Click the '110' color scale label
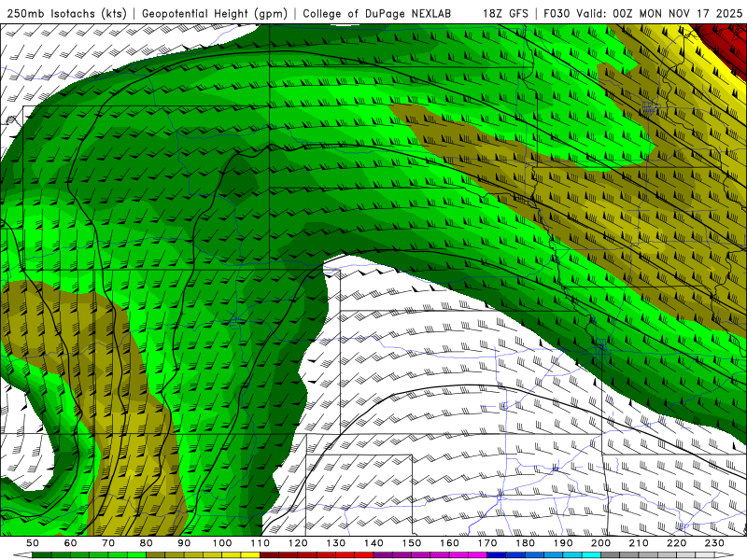Image resolution: width=747 pixels, height=560 pixels. (x=261, y=543)
